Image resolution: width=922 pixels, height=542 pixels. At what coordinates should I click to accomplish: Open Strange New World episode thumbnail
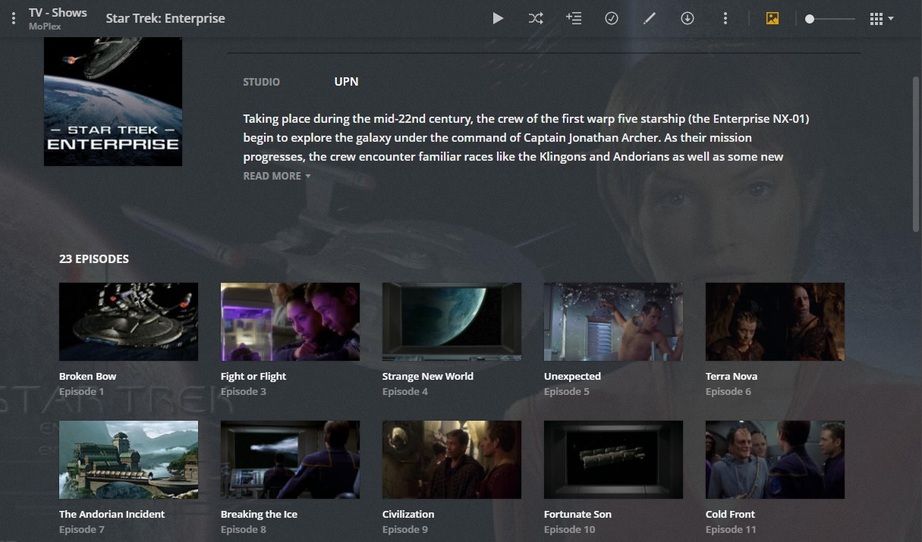click(x=452, y=322)
